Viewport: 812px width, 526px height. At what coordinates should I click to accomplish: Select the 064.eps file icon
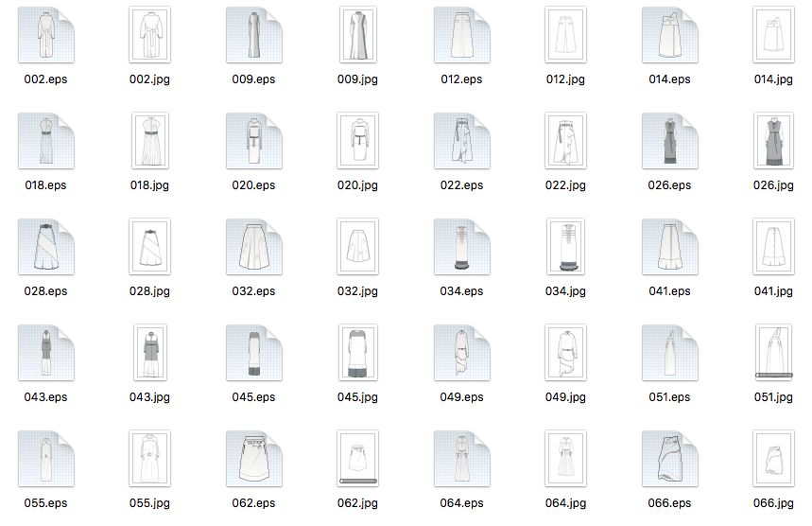(x=462, y=459)
